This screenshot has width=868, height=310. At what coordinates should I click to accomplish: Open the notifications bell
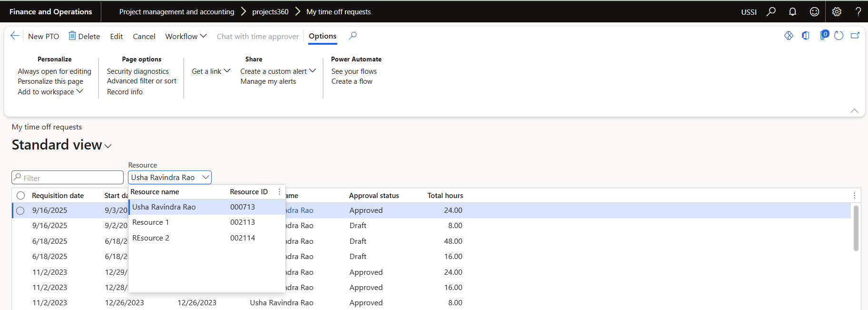(x=792, y=11)
